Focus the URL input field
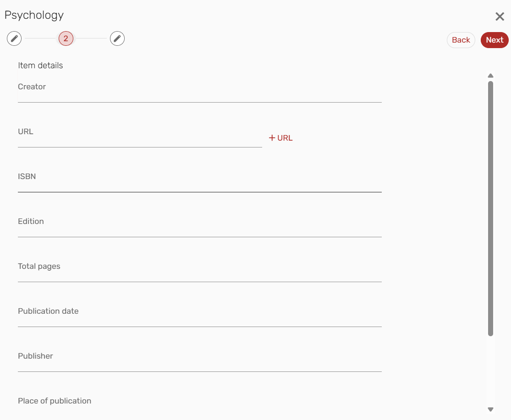Viewport: 511px width, 420px height. [x=140, y=136]
